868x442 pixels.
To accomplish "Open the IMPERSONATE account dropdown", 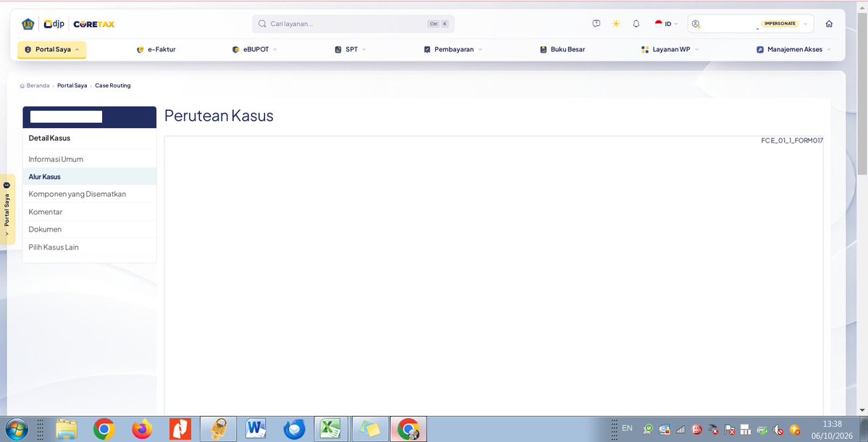I will 751,24.
